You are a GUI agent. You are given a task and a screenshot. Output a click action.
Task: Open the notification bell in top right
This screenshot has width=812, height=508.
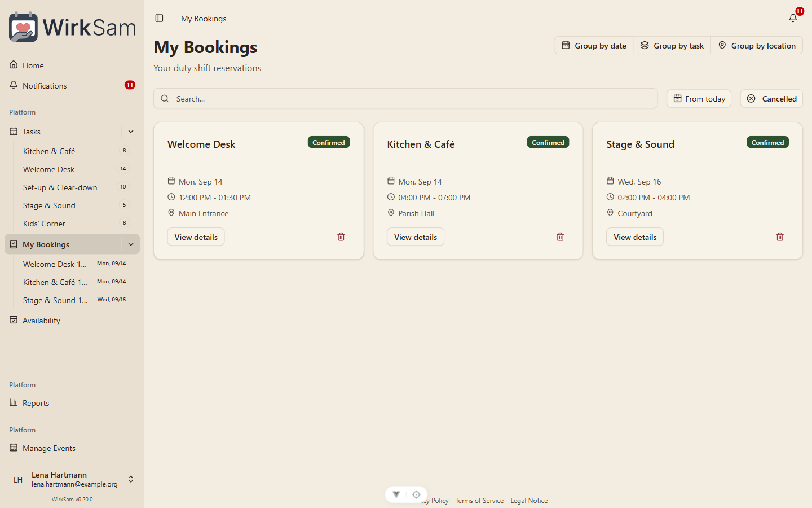click(793, 18)
